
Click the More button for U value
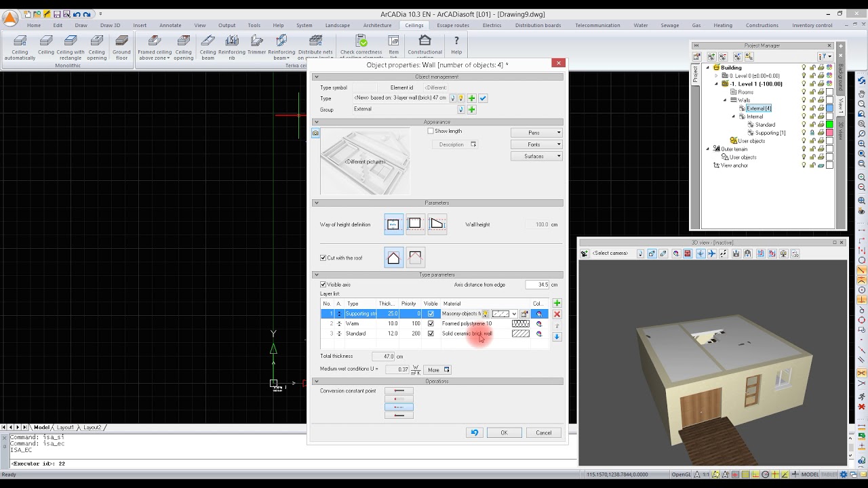(437, 369)
